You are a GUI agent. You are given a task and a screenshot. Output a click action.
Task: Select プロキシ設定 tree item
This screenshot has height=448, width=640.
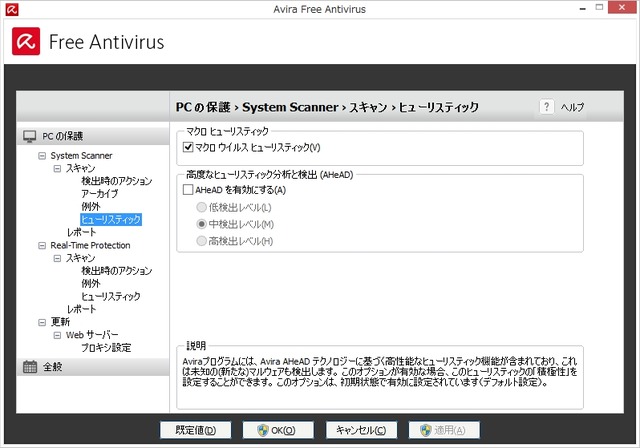coord(106,348)
